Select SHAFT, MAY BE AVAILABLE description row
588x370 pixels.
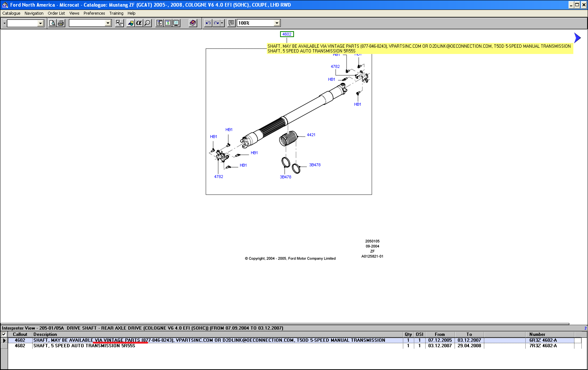pos(209,340)
